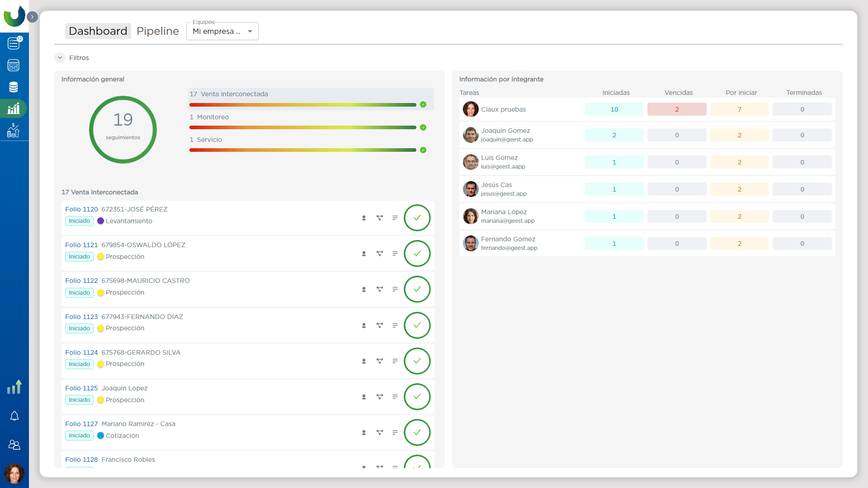Switch to the Pipeline tab
The image size is (868, 488).
[x=157, y=31]
